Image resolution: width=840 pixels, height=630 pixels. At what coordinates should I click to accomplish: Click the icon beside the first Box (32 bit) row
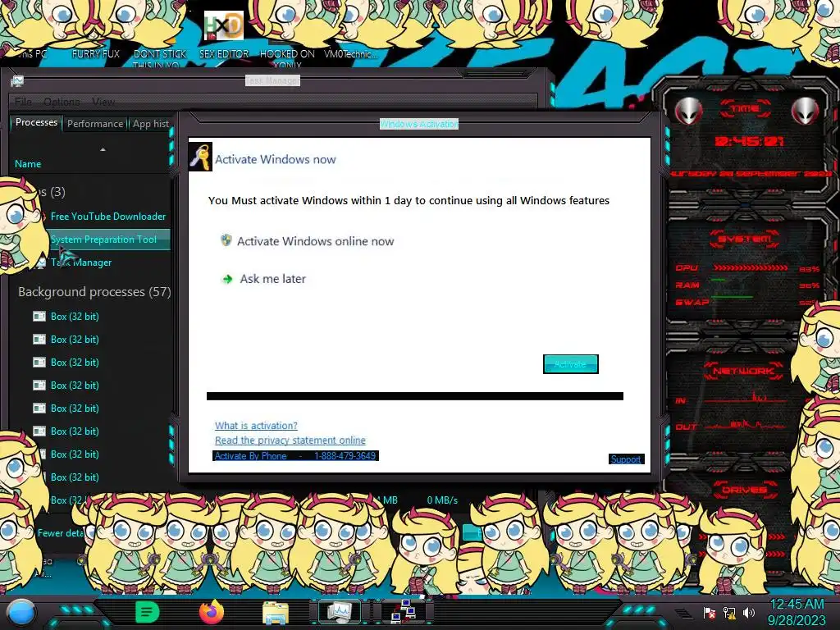[x=39, y=316]
